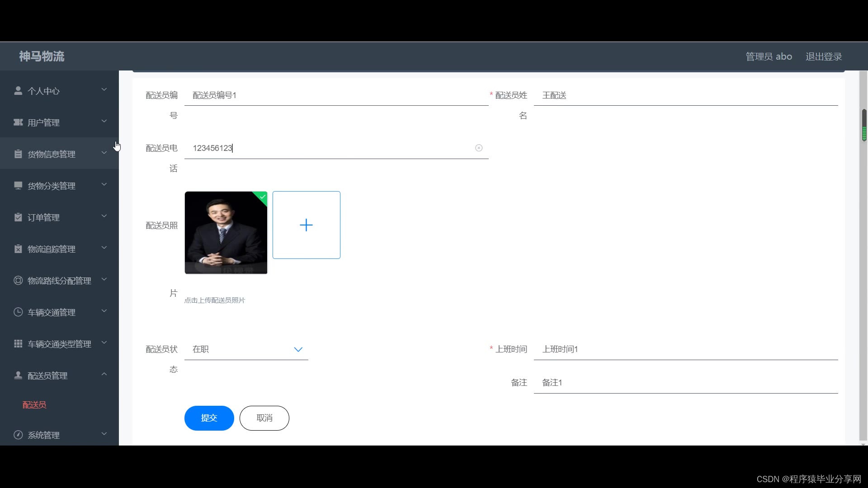Image resolution: width=868 pixels, height=488 pixels.
Task: Click the 货物信息管理 clipboard icon
Action: click(18, 154)
